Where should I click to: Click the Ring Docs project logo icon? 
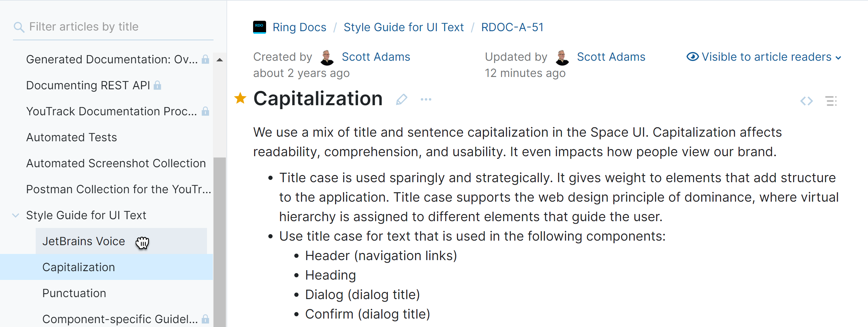coord(260,27)
